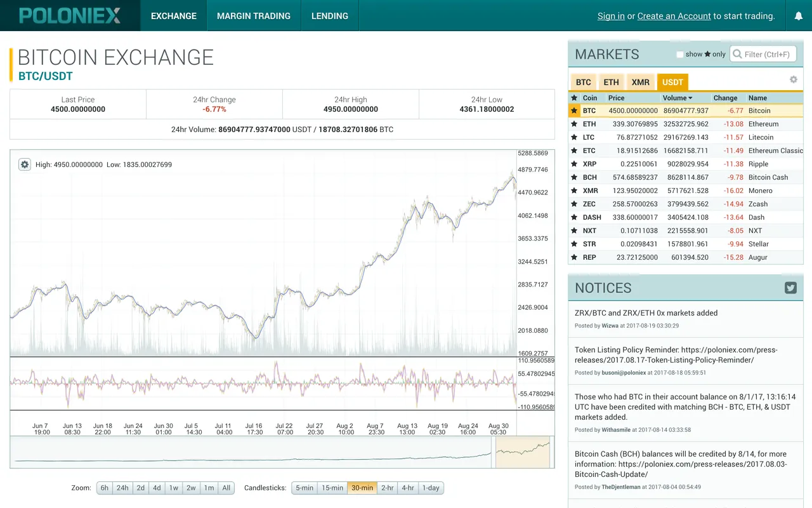The image size is (812, 508).
Task: Toggle favorite star for ETH row
Action: (574, 124)
